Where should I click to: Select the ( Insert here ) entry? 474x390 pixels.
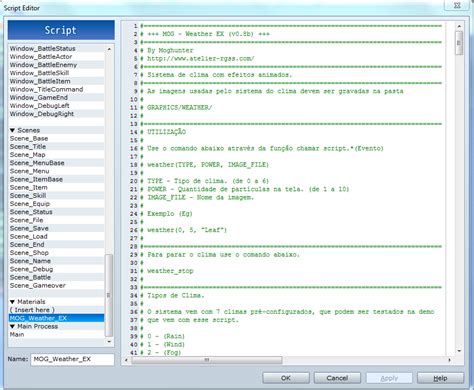tap(57, 310)
